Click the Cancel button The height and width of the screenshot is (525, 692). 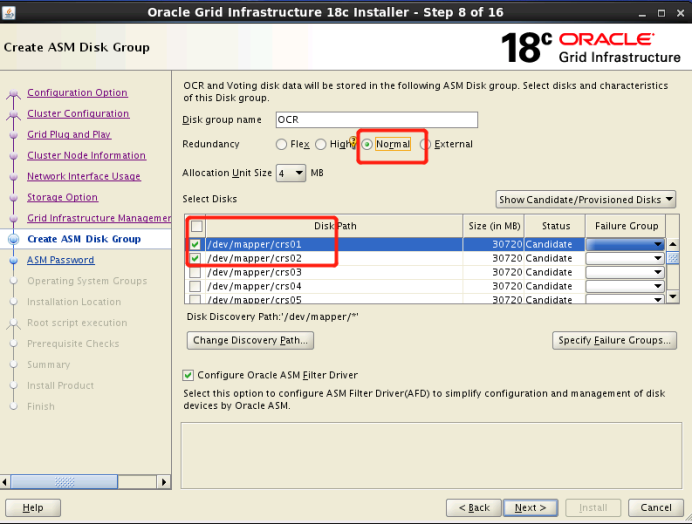[x=656, y=508]
